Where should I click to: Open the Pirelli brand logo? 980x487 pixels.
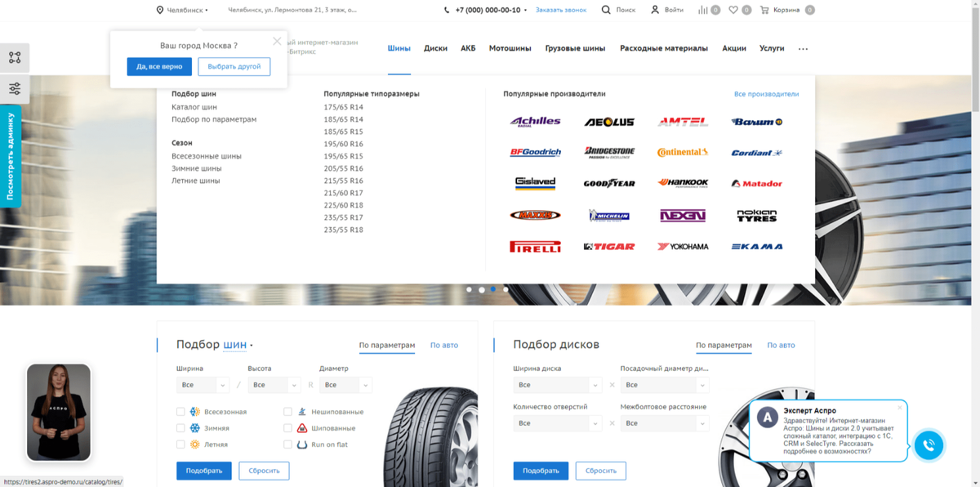point(535,247)
